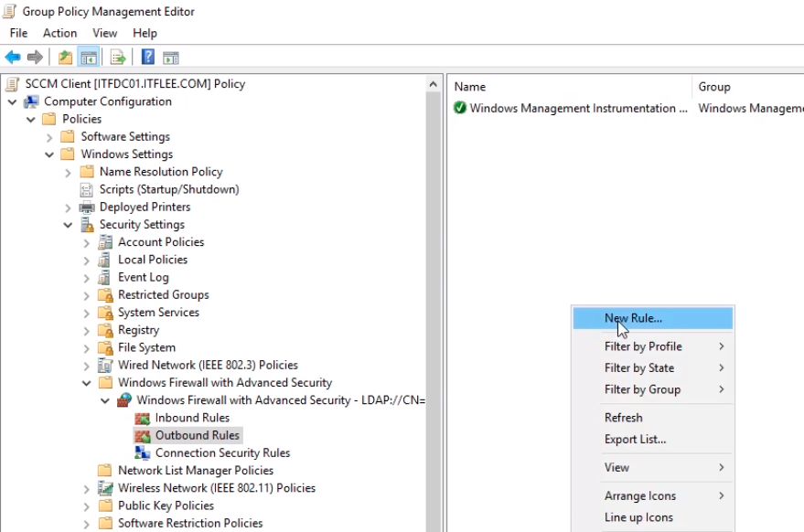Expand the Public Key Policies node
The image size is (804, 532).
(86, 507)
